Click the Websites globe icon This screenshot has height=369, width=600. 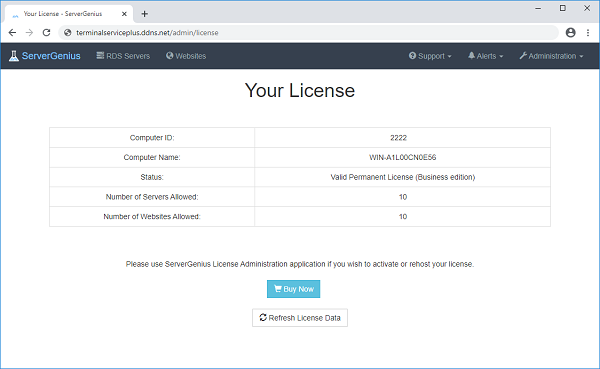point(170,56)
